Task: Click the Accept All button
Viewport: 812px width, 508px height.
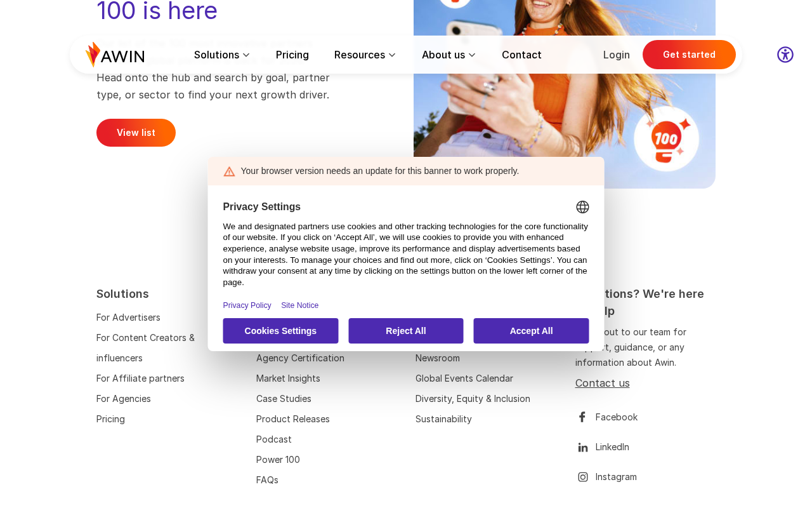Action: click(531, 331)
